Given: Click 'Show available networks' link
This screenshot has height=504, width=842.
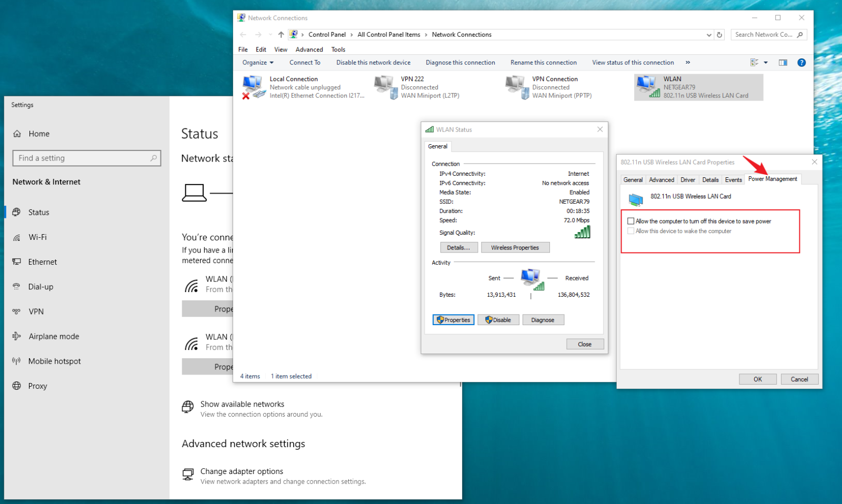Looking at the screenshot, I should point(242,404).
